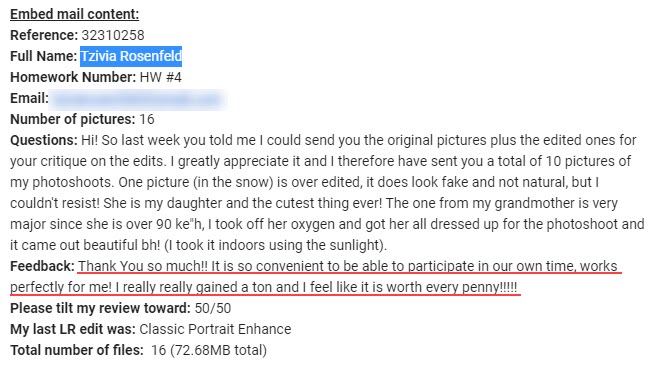This screenshot has height=369, width=655.
Task: Click the homework value HW #4
Action: tap(160, 77)
